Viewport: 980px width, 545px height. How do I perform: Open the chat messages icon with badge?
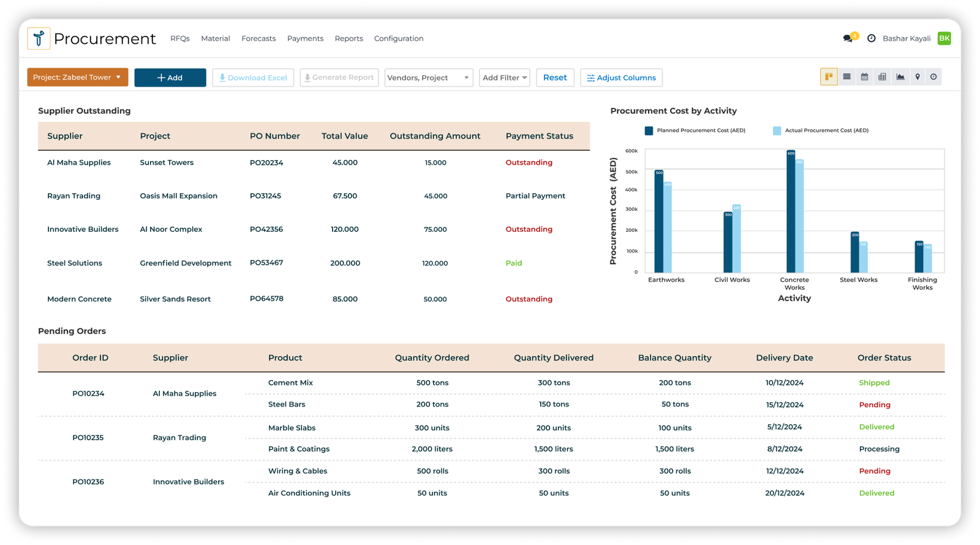(848, 38)
